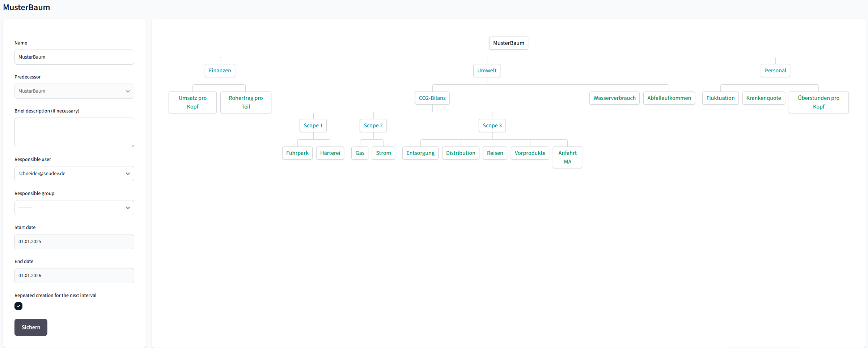Select the Fuhrpark node
The image size is (868, 348).
297,153
